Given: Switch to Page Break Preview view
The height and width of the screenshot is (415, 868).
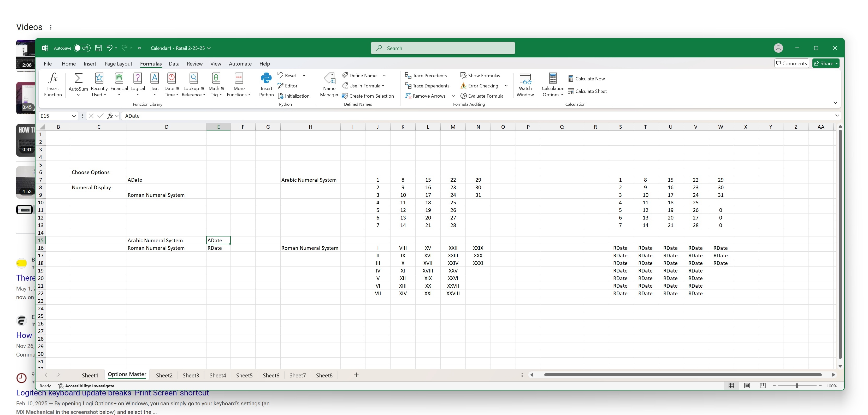Looking at the screenshot, I should pyautogui.click(x=763, y=386).
